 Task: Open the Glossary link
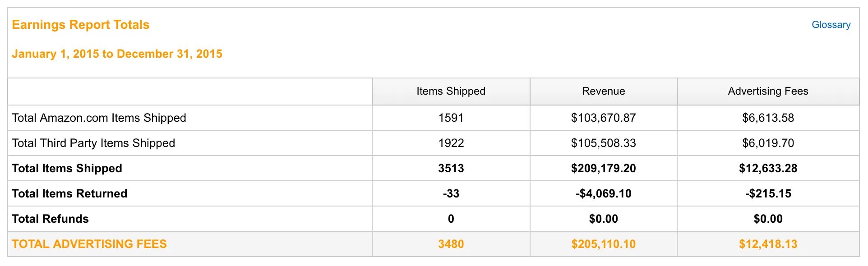pos(831,25)
